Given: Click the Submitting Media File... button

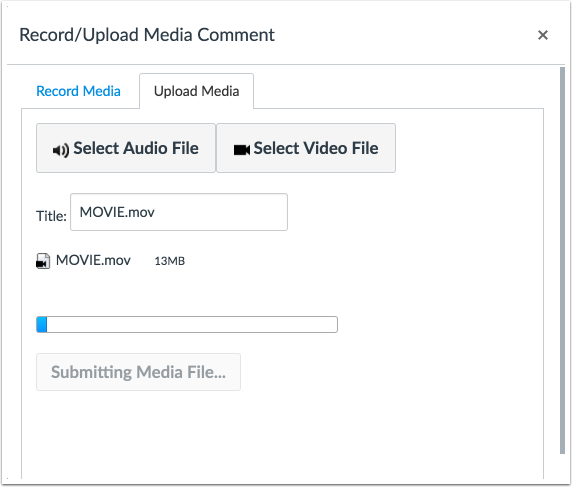Looking at the screenshot, I should tap(138, 372).
